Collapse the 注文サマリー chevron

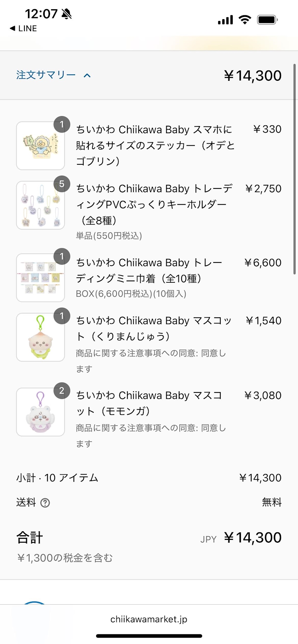[x=87, y=75]
